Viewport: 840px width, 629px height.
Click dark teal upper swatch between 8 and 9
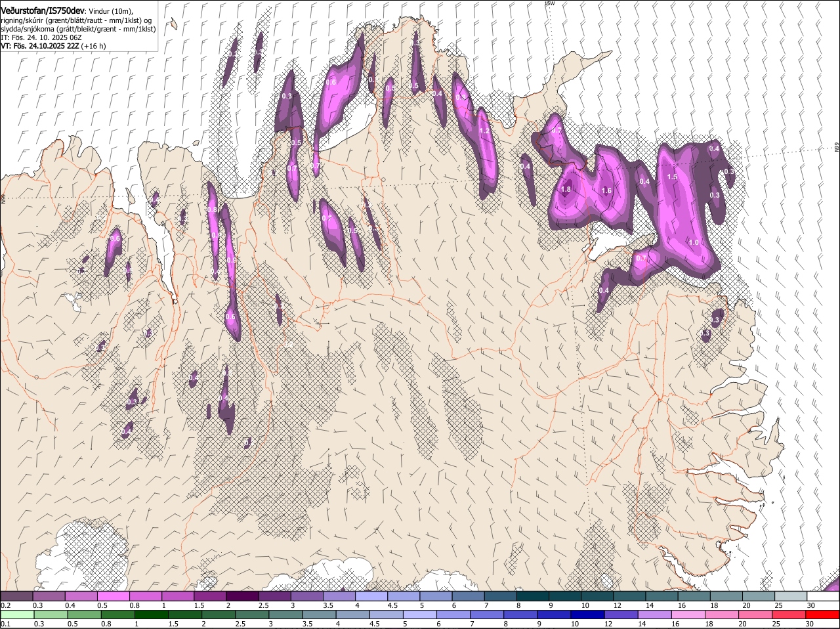click(532, 596)
